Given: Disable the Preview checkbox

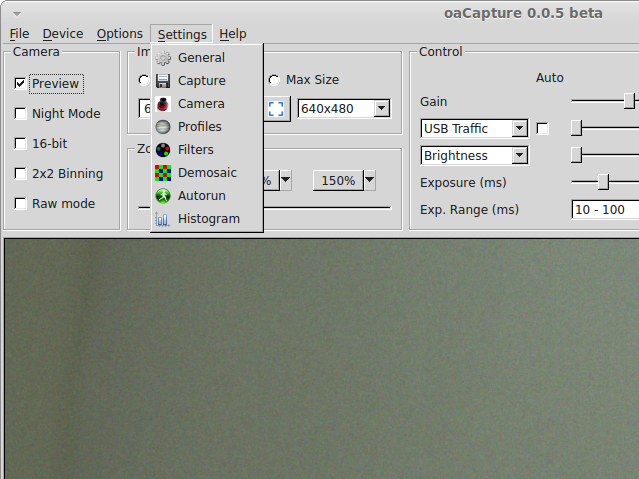Looking at the screenshot, I should coord(21,84).
